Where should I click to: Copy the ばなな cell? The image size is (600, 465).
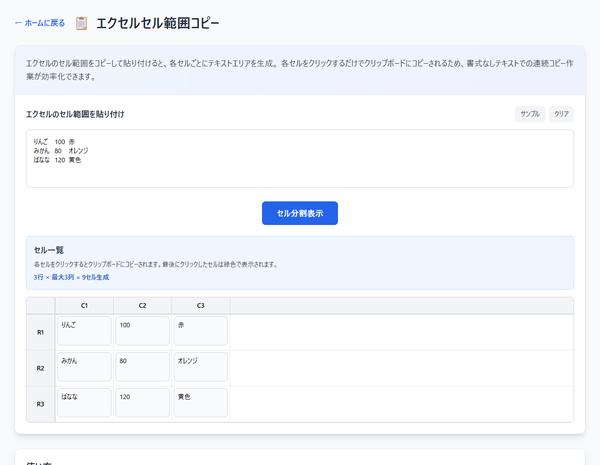(x=85, y=403)
